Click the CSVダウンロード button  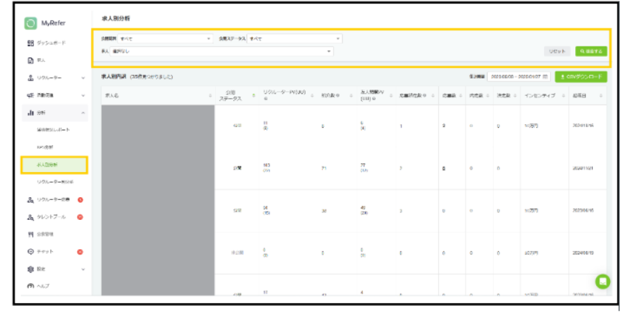[581, 76]
